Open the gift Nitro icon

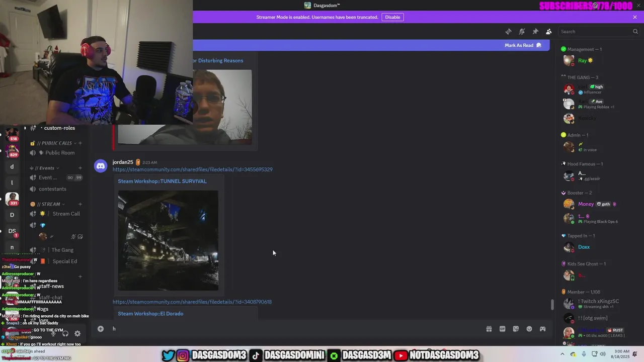pos(489,329)
